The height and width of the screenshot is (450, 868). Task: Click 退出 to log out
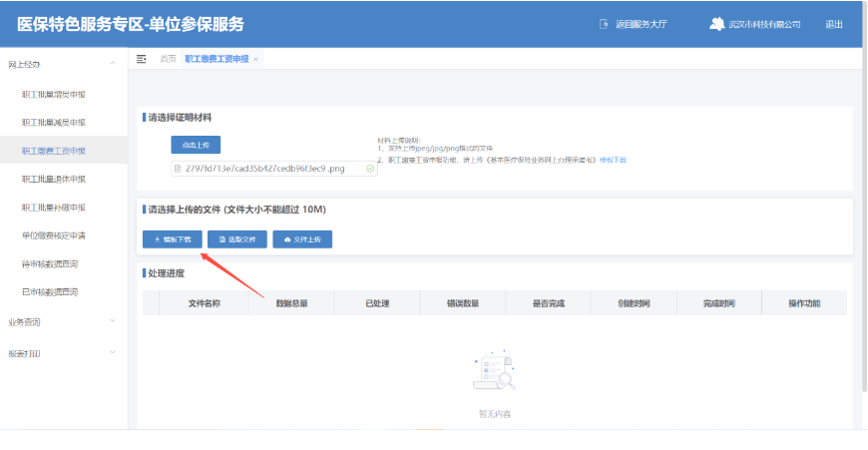click(x=834, y=24)
